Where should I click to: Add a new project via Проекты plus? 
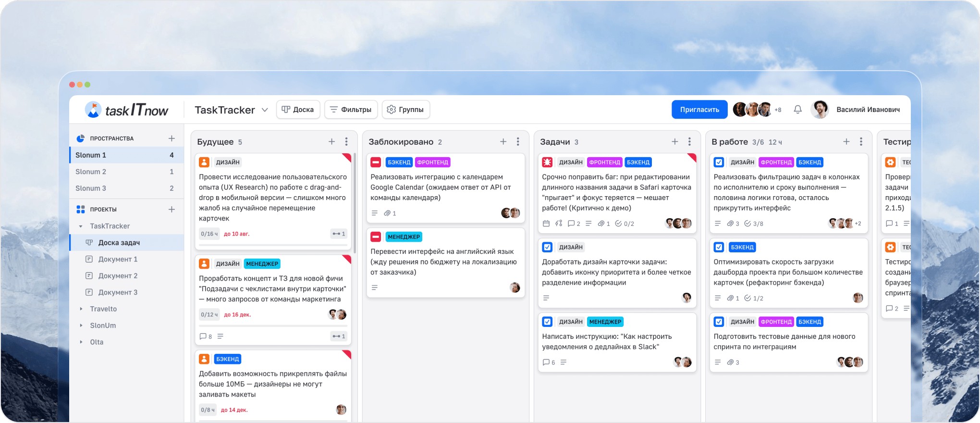pyautogui.click(x=171, y=210)
